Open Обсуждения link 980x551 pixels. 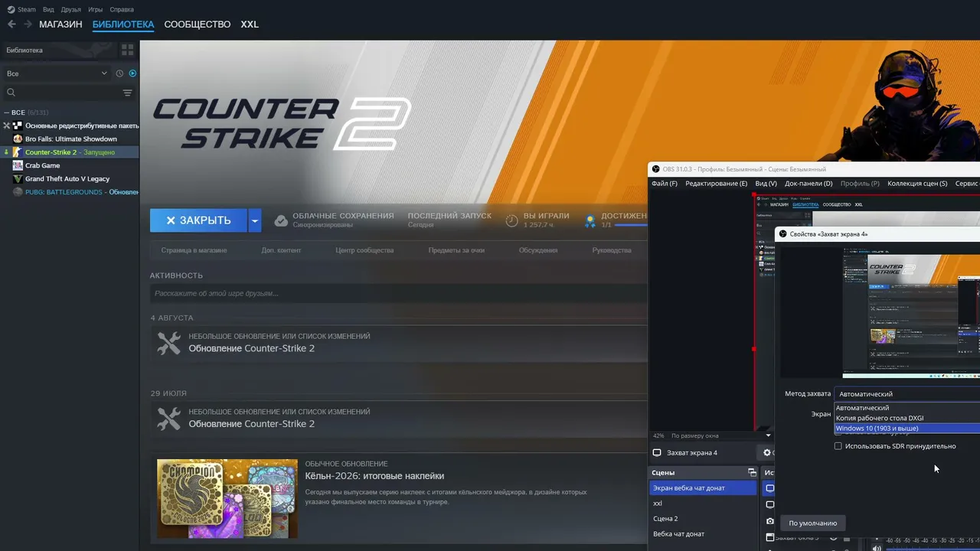(x=538, y=250)
